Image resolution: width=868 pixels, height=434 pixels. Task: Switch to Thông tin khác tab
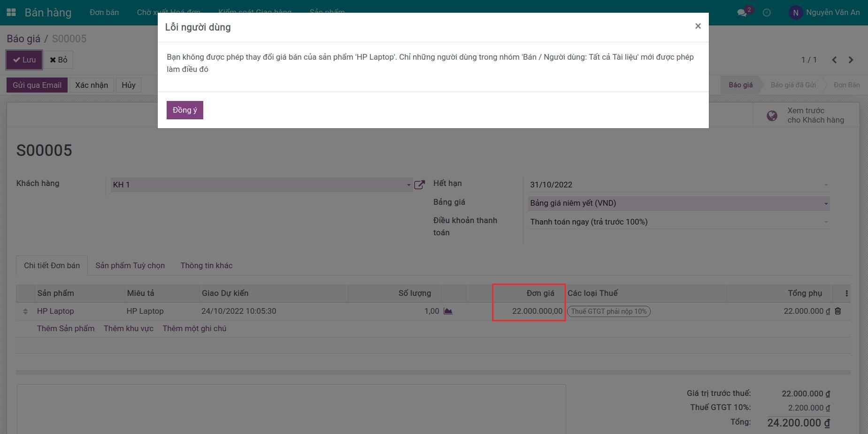click(207, 265)
